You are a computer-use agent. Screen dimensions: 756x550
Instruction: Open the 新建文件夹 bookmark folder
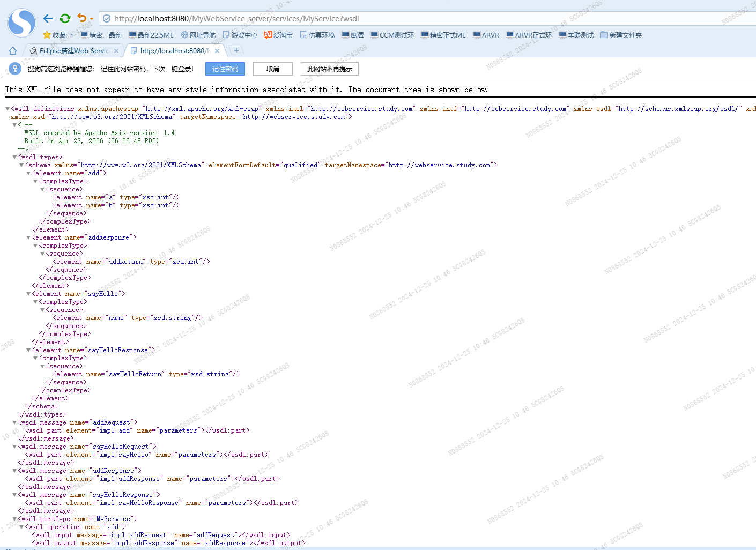621,35
